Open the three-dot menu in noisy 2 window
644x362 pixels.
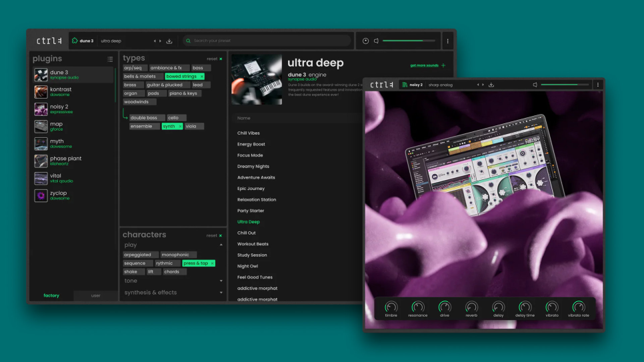coord(598,85)
